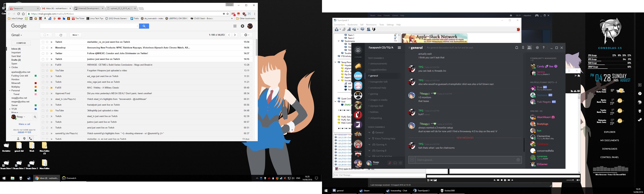Bookmark this page with the star icon
644x194 pixels.
228,14
